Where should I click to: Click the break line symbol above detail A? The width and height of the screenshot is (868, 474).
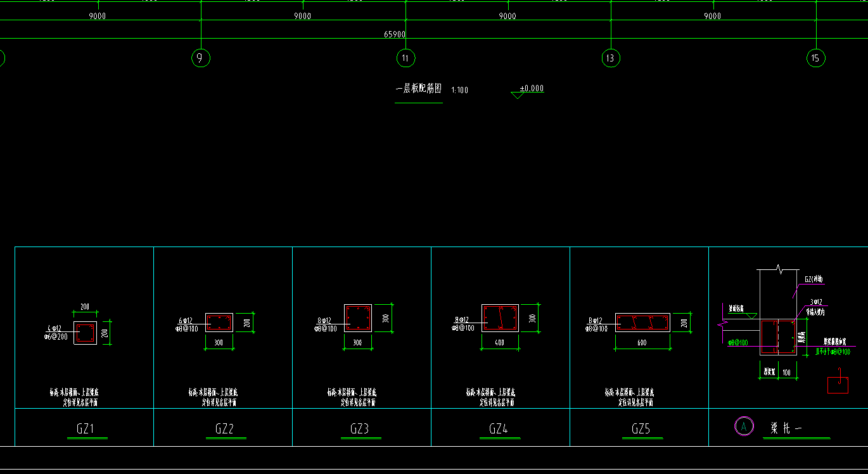click(778, 271)
